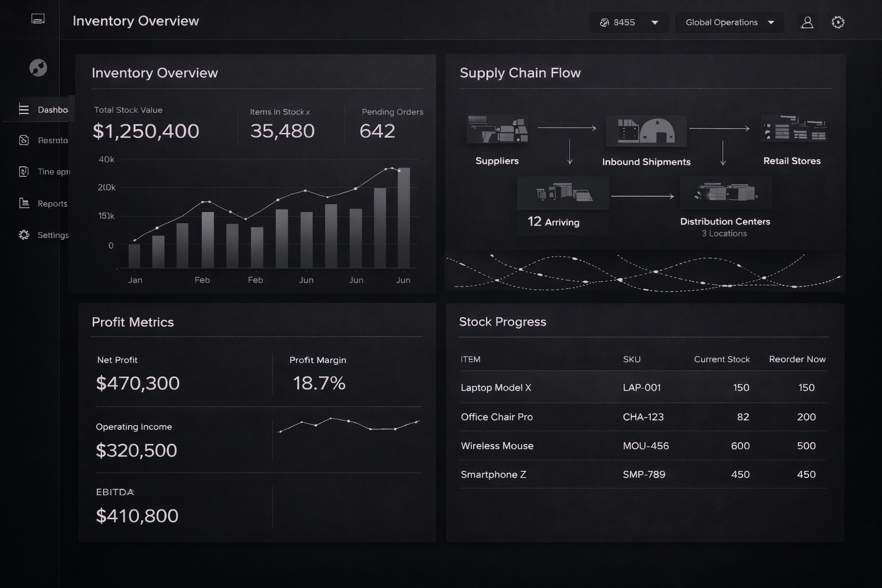Select the Laptop Model X row
Image resolution: width=882 pixels, height=588 pixels.
pyautogui.click(x=643, y=388)
